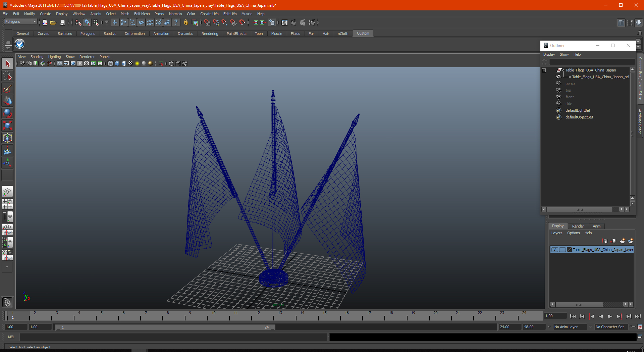The image size is (644, 352).
Task: Toggle the Make Live magnet icon
Action: 242,22
